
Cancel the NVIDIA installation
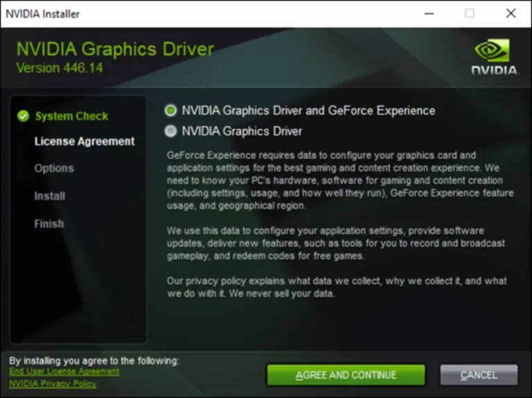[479, 375]
